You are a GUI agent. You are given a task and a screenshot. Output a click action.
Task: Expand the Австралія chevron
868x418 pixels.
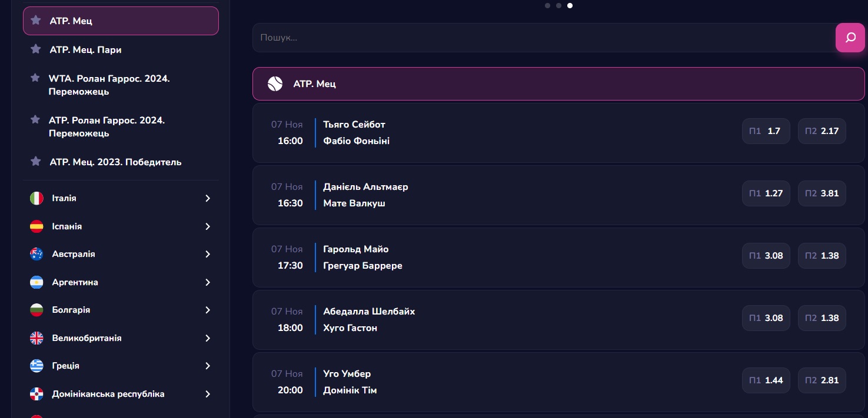tap(208, 254)
